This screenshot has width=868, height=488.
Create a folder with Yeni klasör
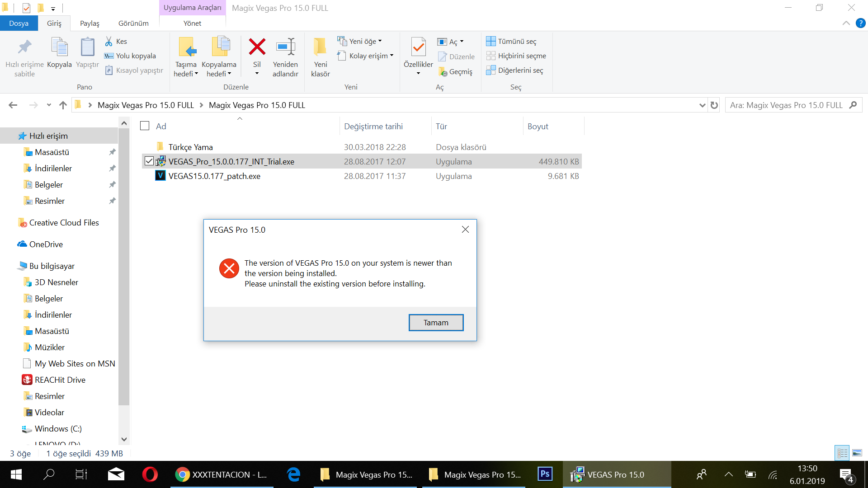pyautogui.click(x=320, y=57)
